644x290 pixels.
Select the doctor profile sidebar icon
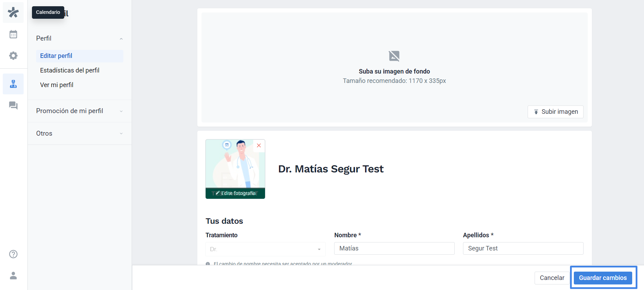[x=13, y=84]
